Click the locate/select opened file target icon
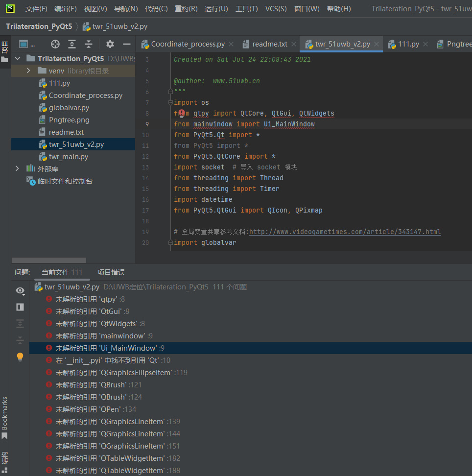The image size is (472, 476). pyautogui.click(x=55, y=44)
